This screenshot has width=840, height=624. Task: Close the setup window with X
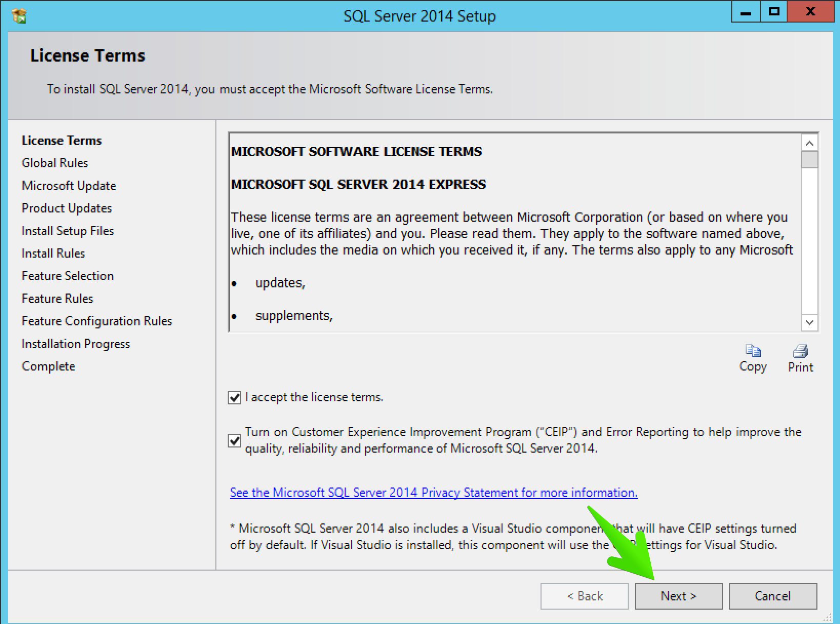[810, 12]
